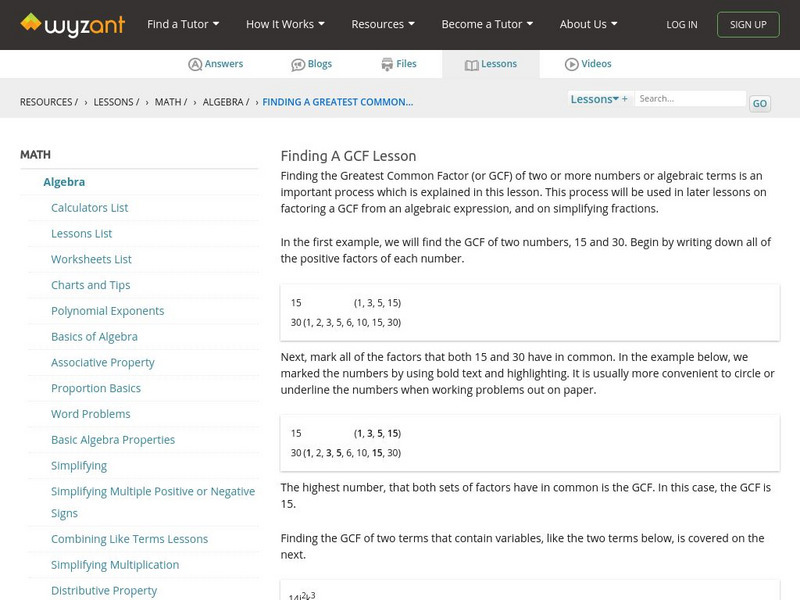Open Charts and Tips link
800x600 pixels.
[91, 285]
